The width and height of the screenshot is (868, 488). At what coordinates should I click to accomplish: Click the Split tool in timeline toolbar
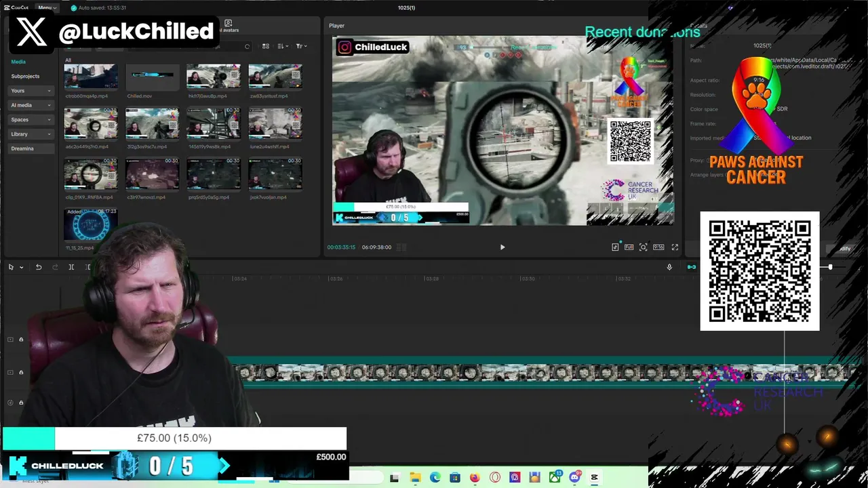(x=71, y=267)
